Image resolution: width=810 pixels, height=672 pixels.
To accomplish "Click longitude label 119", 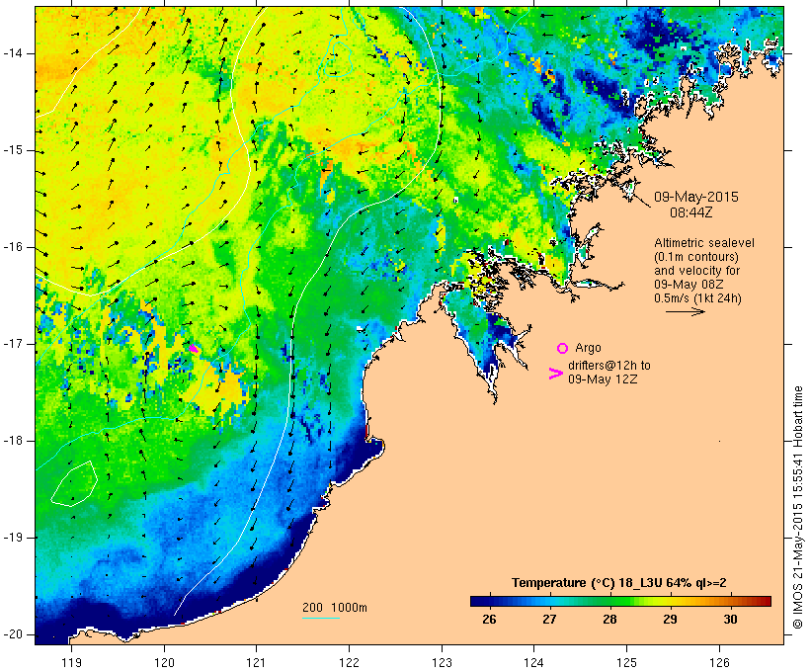I will coord(71,662).
